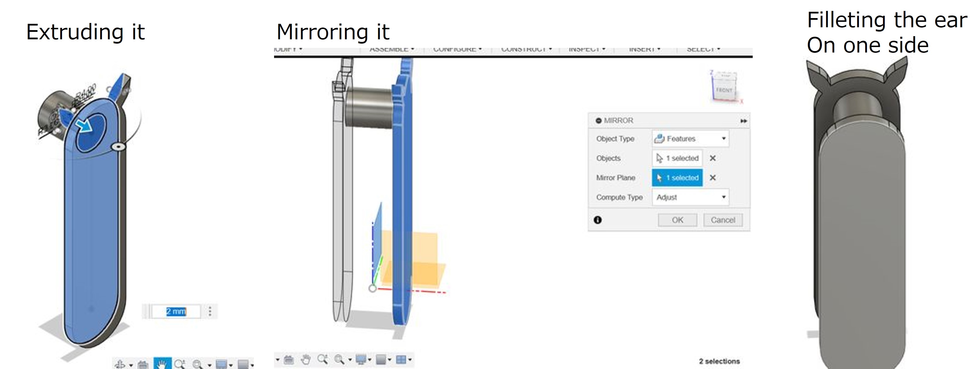The image size is (980, 369).
Task: Click Grid and Snaps icon in extrude screenshot
Action: (243, 364)
